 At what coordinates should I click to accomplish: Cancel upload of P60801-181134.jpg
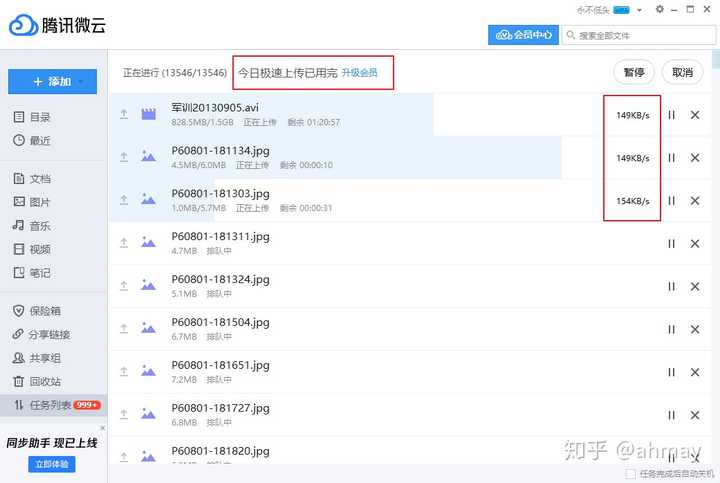695,158
